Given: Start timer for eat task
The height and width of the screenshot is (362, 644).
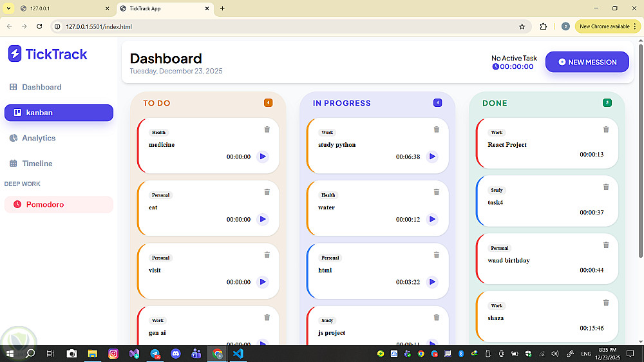Looking at the screenshot, I should point(263,220).
